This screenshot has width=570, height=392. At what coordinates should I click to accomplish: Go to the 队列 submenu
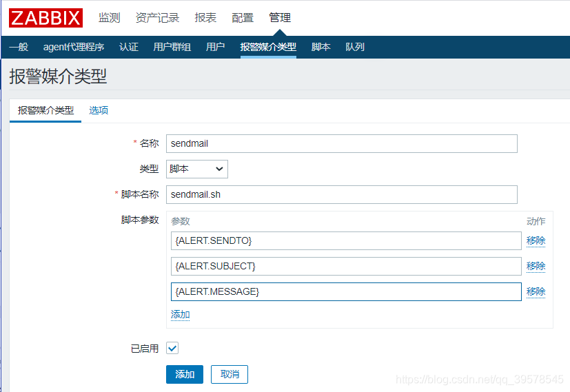click(355, 47)
